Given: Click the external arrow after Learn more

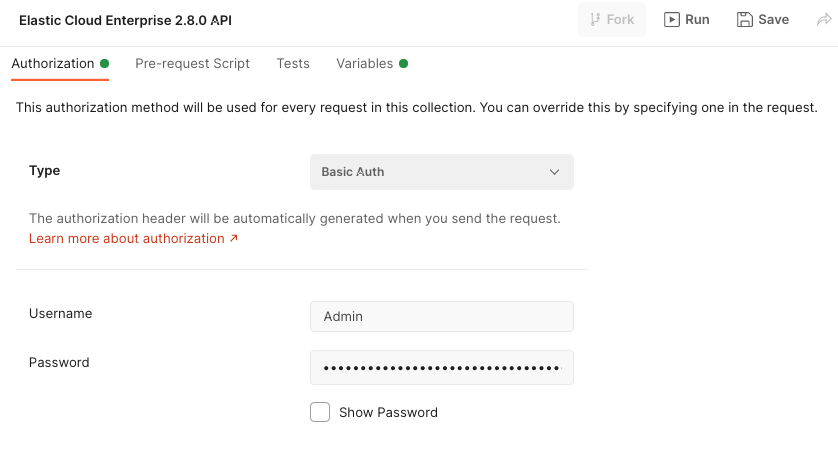Looking at the screenshot, I should tap(234, 239).
